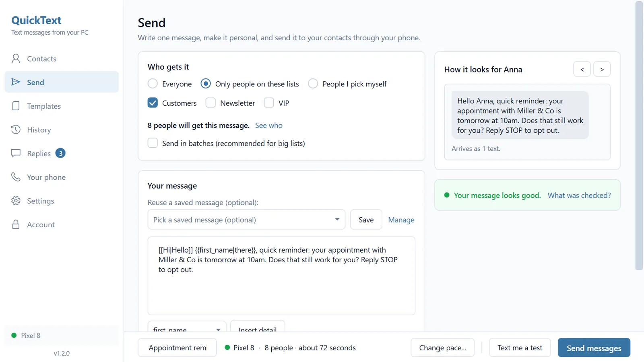Open Replies via the speech bubble icon
The height and width of the screenshot is (362, 644).
coord(16,153)
